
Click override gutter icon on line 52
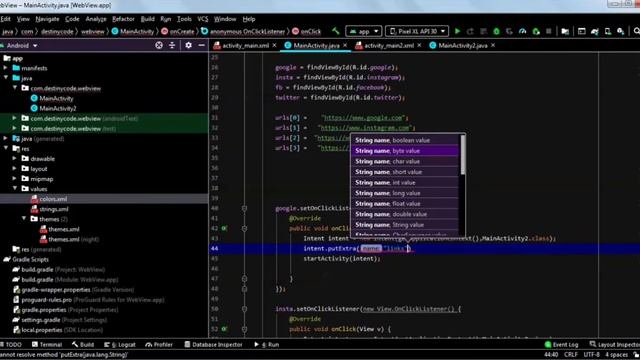point(224,329)
